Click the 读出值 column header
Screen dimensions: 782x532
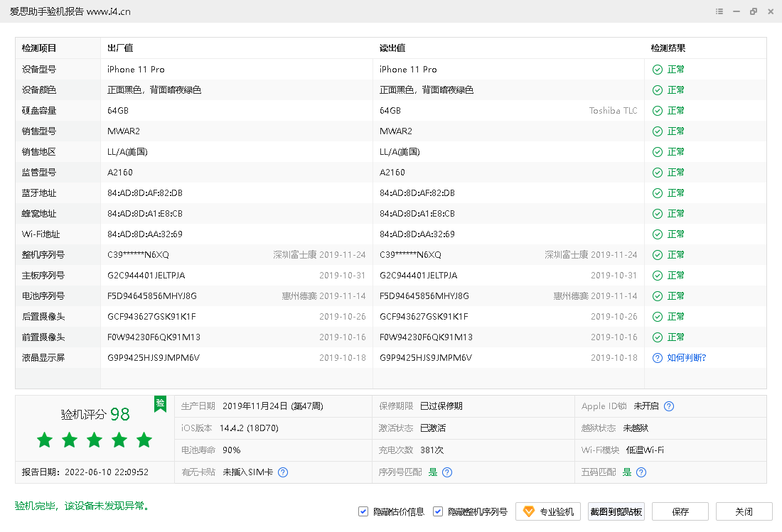[x=392, y=48]
